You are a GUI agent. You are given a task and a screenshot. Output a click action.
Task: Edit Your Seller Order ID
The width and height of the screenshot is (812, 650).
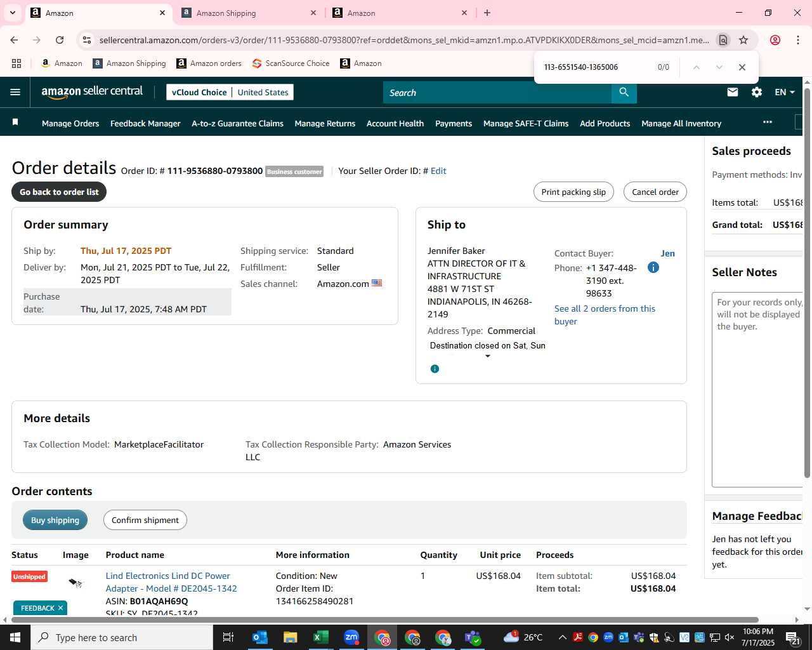tap(438, 171)
